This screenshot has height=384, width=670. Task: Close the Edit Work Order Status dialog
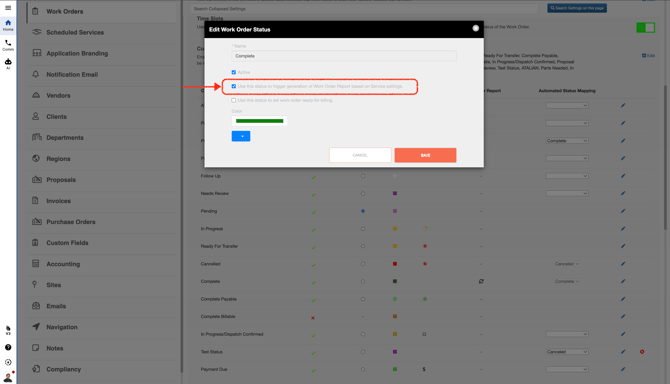tap(476, 28)
